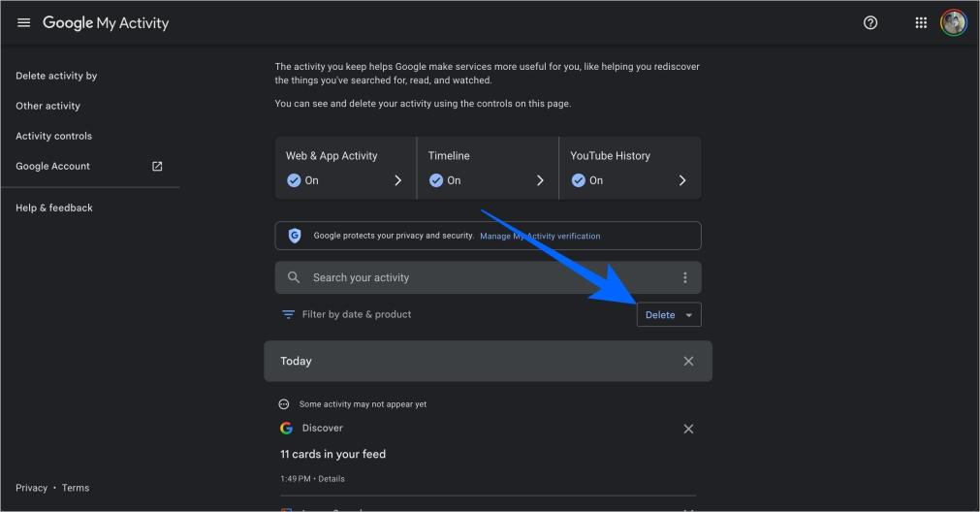Screen dimensions: 980x512
Task: Click the Delete button label
Action: [660, 315]
